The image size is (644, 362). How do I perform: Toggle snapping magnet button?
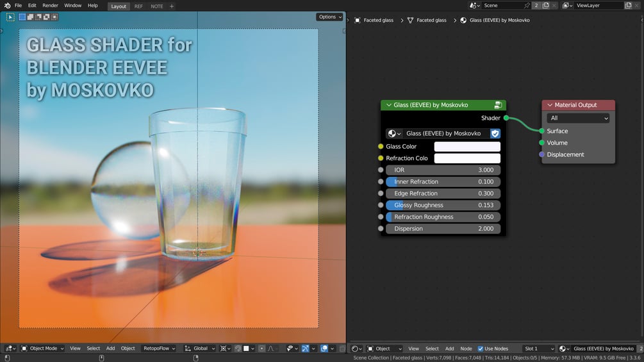(238, 349)
